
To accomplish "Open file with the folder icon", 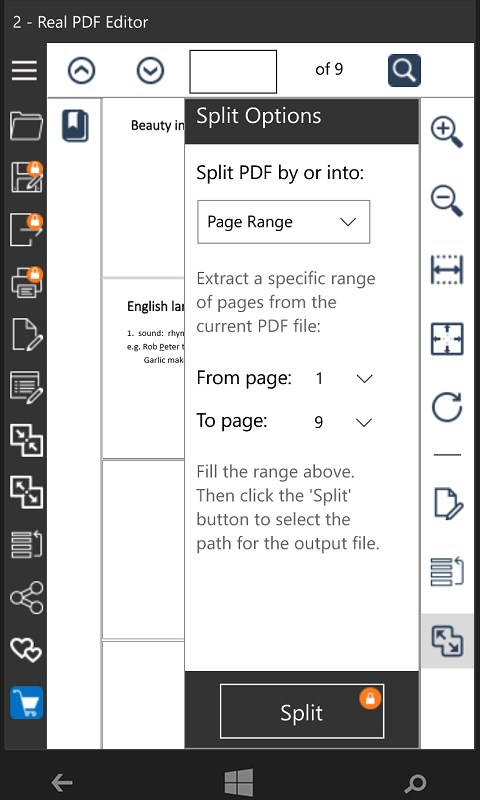I will click(x=27, y=126).
